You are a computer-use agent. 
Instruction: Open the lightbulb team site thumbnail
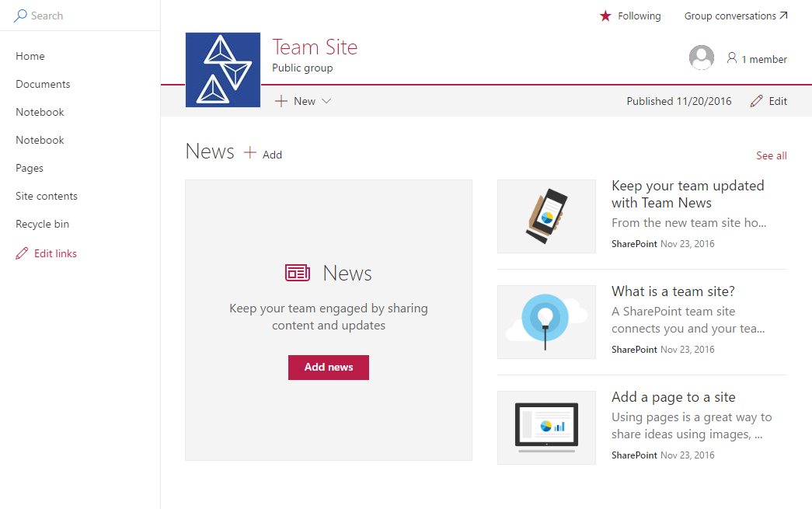(x=546, y=322)
